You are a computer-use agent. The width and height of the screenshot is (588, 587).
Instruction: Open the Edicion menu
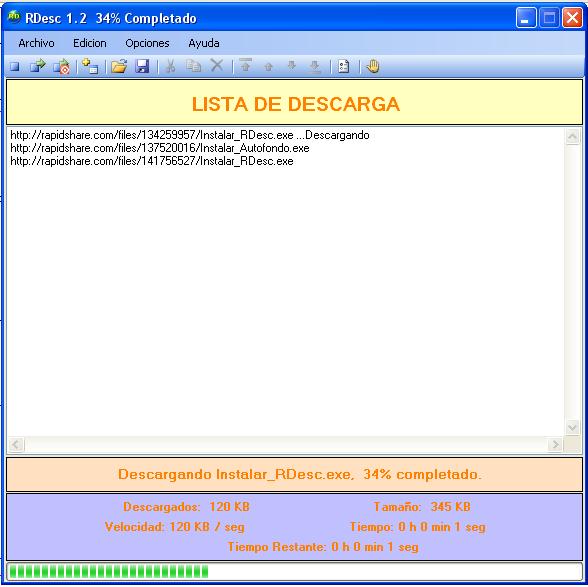coord(90,43)
